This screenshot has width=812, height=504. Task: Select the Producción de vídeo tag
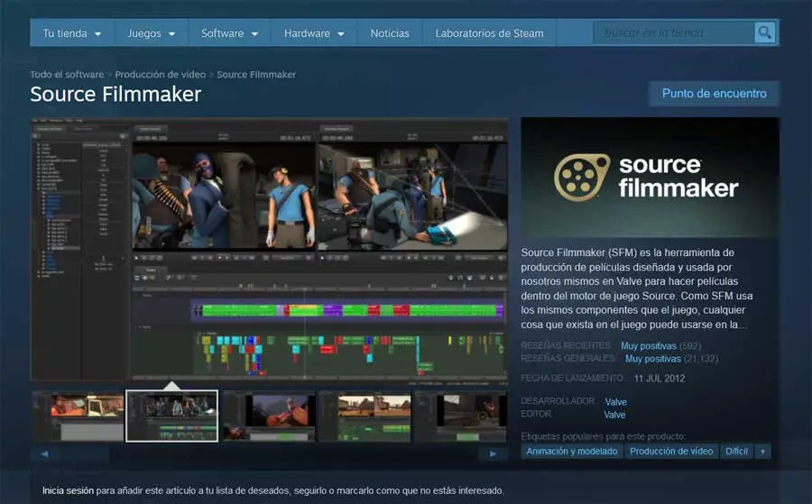click(671, 451)
